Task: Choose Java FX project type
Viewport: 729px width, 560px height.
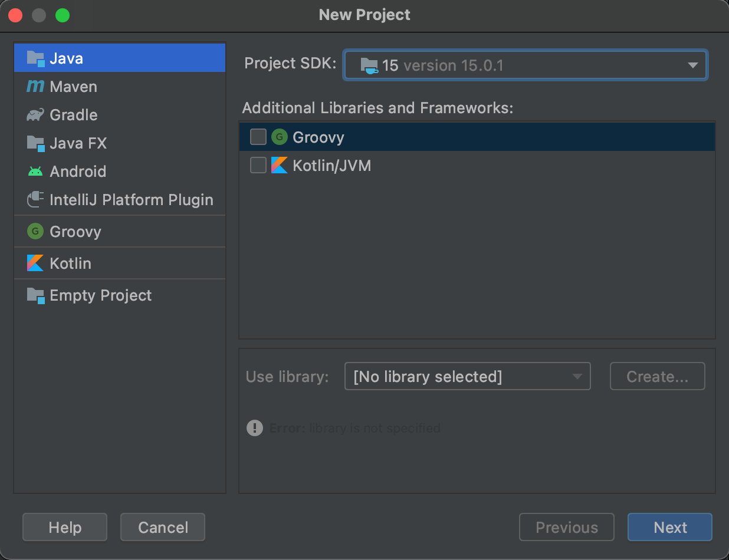Action: [x=120, y=143]
